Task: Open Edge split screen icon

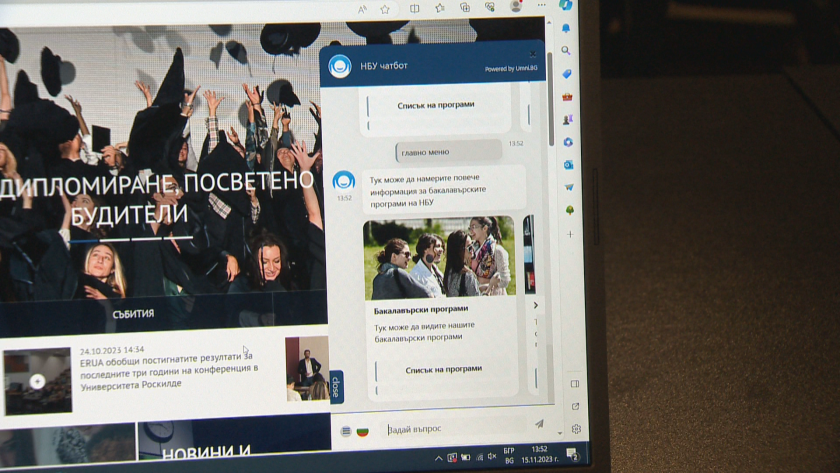Action: point(415,8)
